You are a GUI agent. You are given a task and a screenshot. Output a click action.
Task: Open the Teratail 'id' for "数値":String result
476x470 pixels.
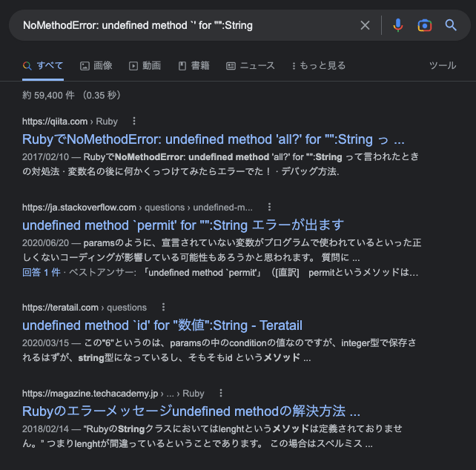point(162,325)
